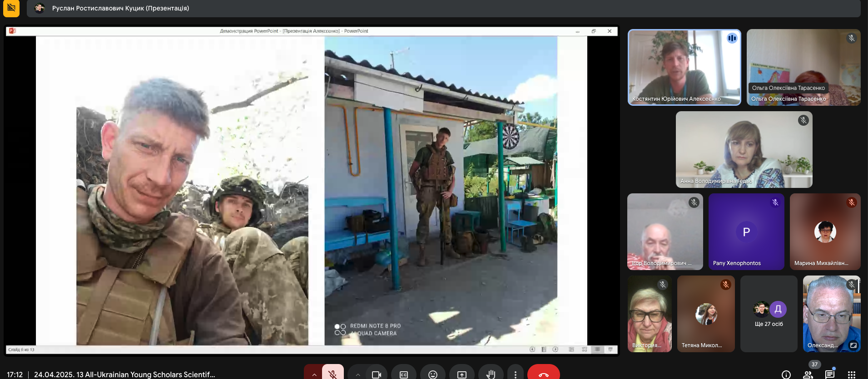Click the picture-in-picture icon on Олександ... tile
Screen dimensions: 868x379
853,345
